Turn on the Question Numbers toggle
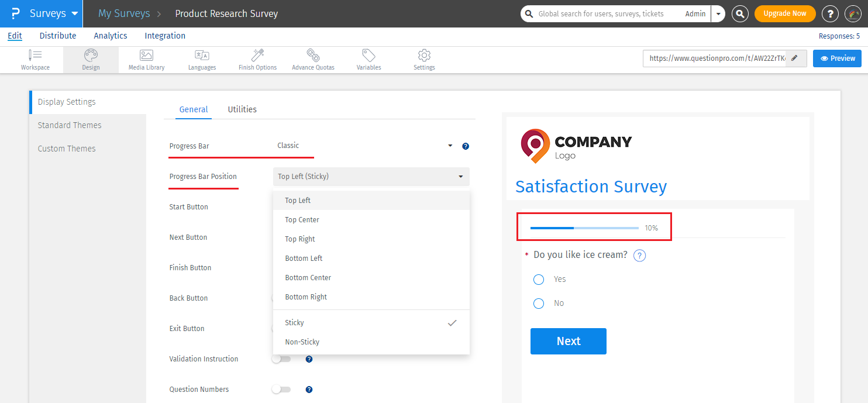 pyautogui.click(x=281, y=389)
